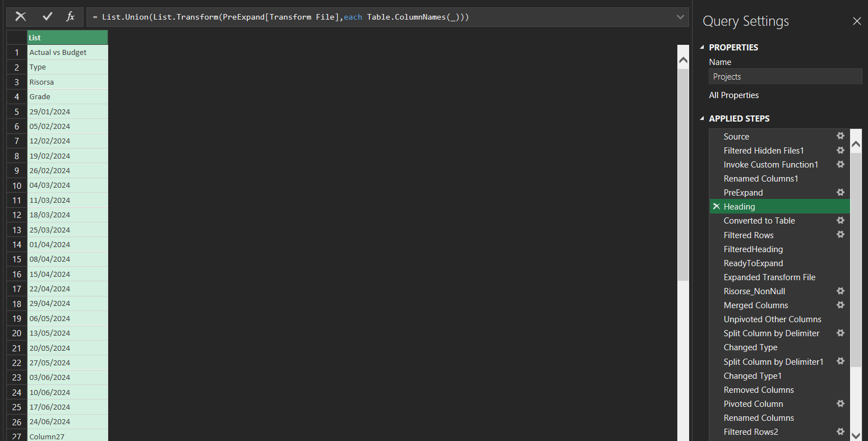Select the 'Risorsa' list item
This screenshot has height=441, width=868.
pos(67,82)
